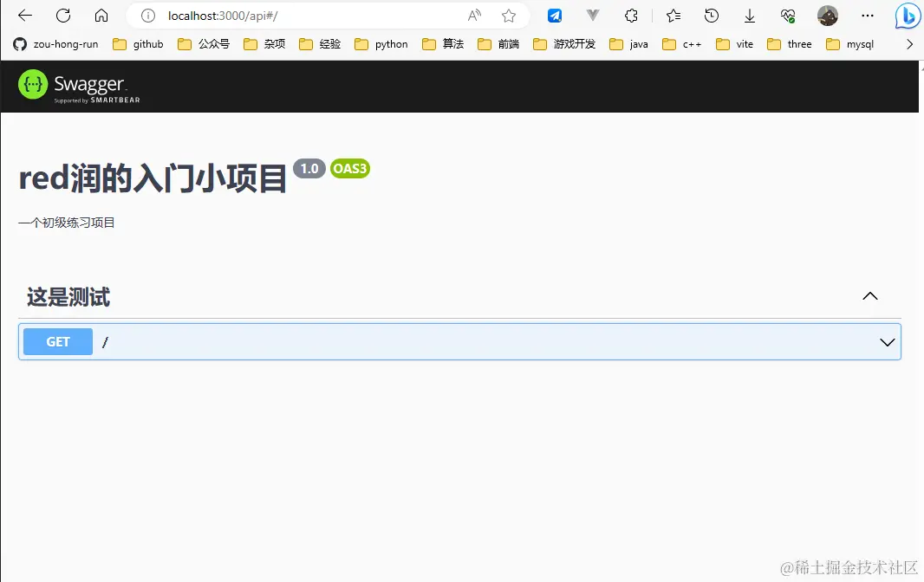Open the github bookmarks folder

(x=138, y=44)
